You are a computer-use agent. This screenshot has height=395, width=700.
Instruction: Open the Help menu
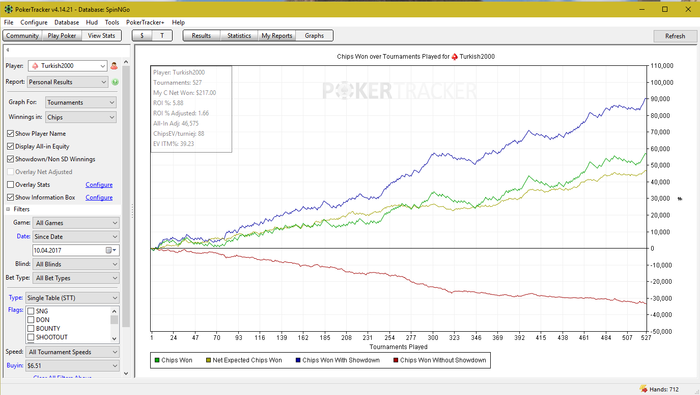178,22
